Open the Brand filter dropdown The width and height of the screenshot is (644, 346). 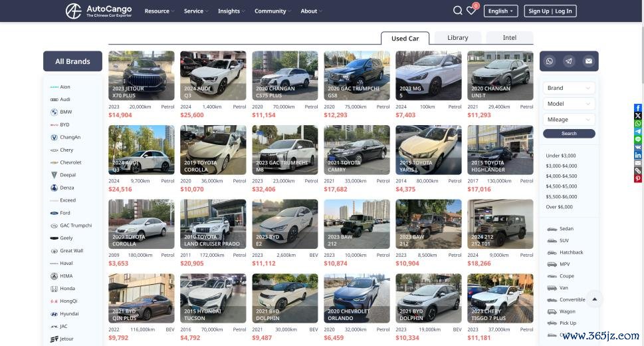[569, 88]
